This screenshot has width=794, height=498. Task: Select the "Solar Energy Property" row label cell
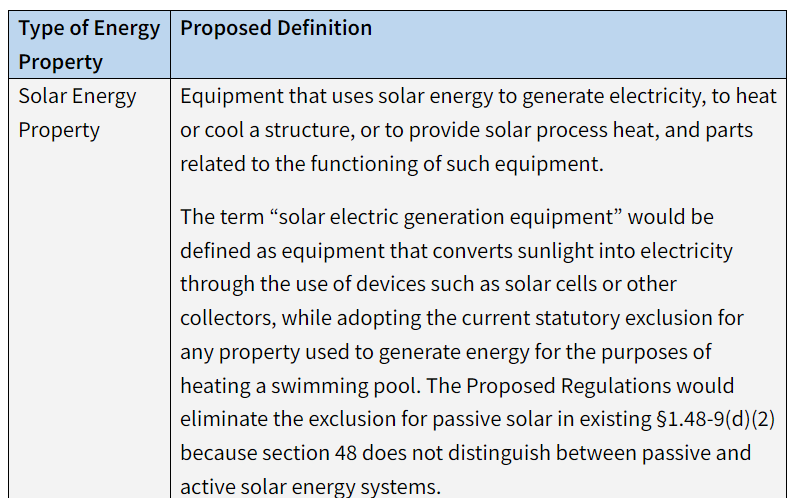tap(77, 113)
